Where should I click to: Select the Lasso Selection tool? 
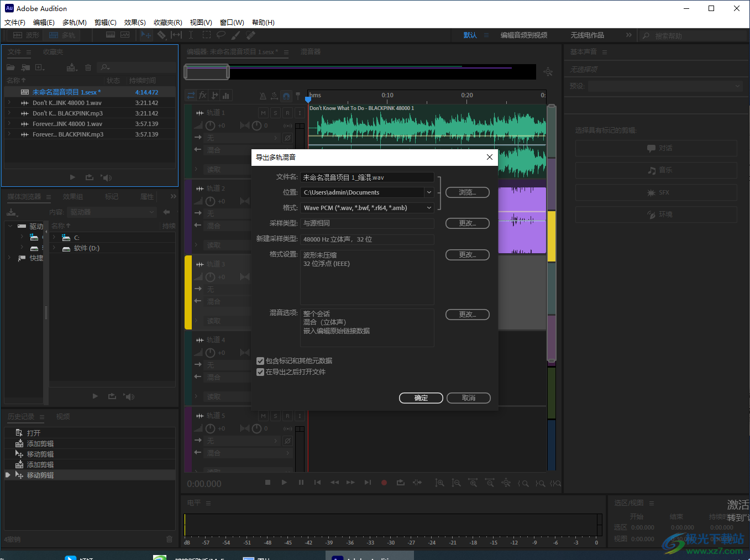221,35
